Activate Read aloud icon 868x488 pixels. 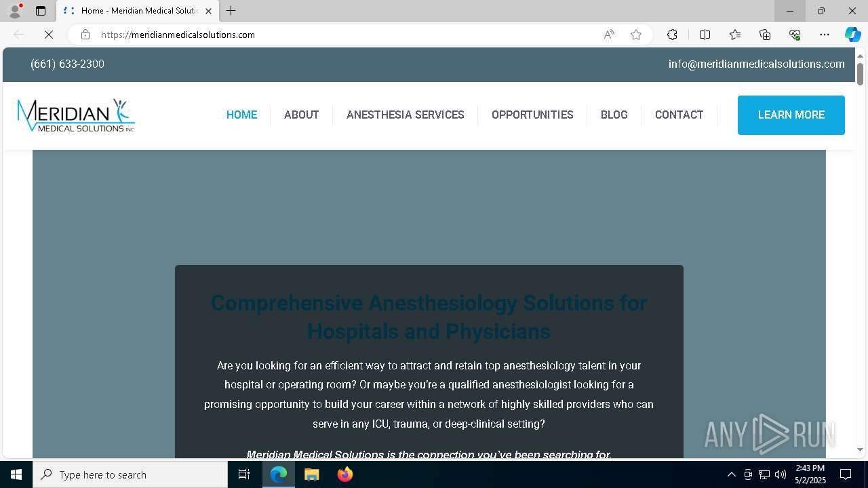tap(609, 35)
